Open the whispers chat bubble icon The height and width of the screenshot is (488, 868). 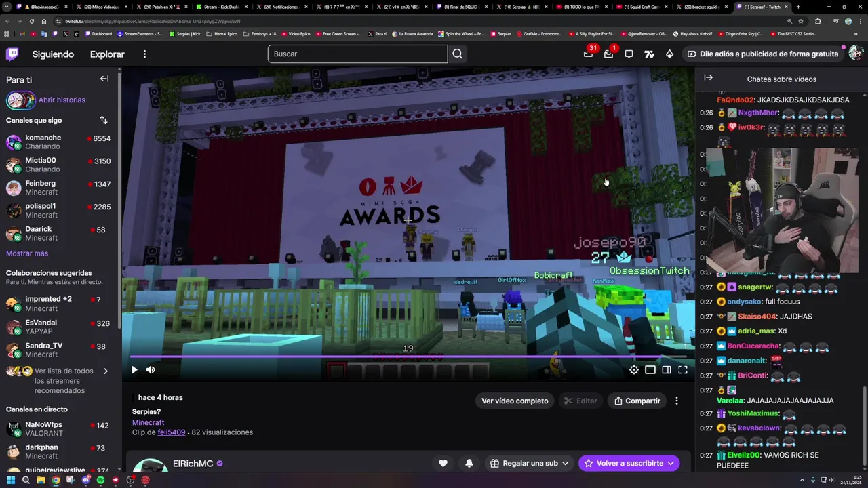pos(629,54)
